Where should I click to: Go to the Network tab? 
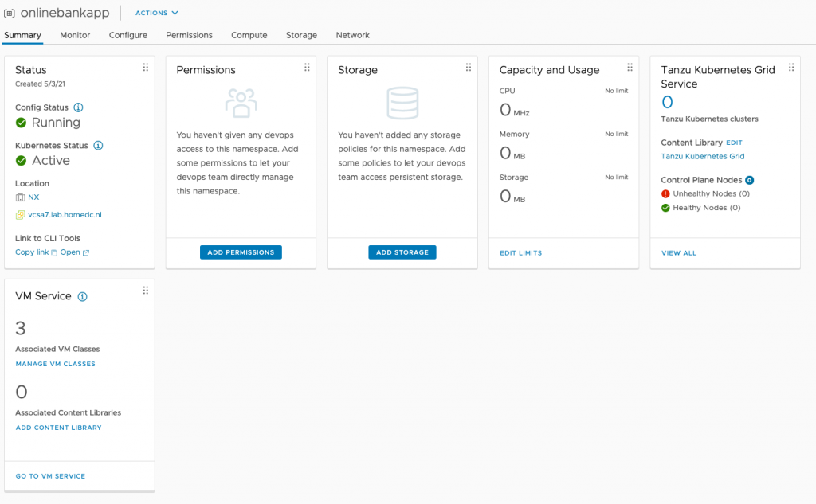pos(352,35)
